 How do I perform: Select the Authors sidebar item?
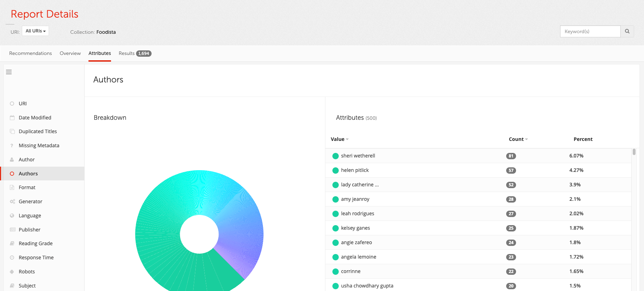[43, 174]
